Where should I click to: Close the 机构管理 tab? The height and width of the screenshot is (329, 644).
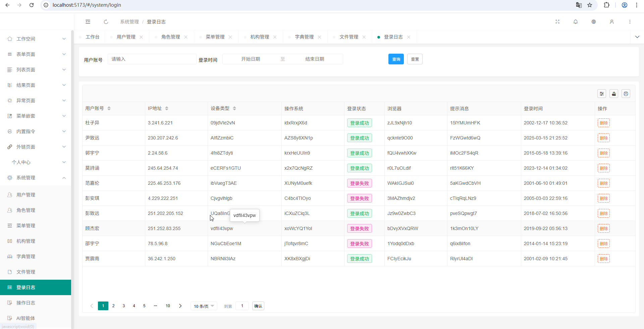(275, 37)
